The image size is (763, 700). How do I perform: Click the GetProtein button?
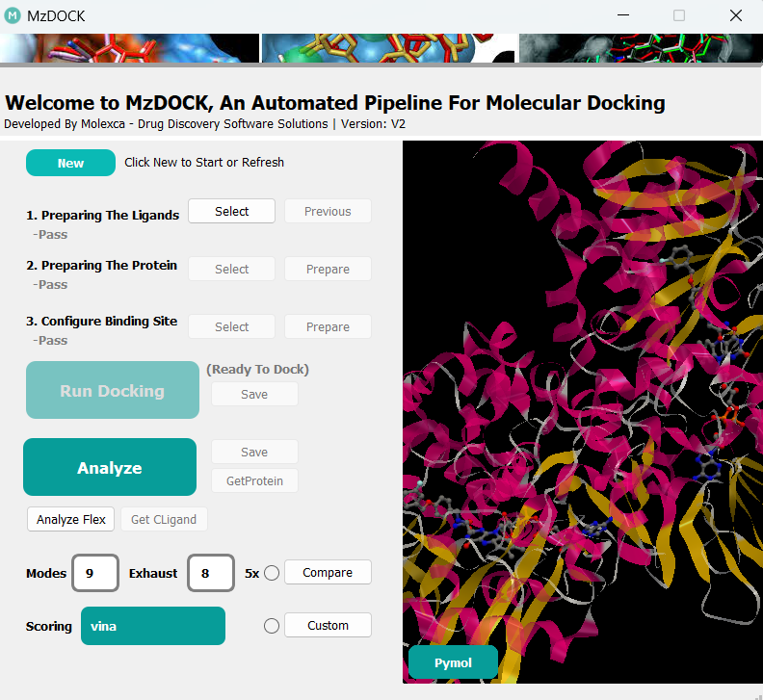pyautogui.click(x=254, y=480)
